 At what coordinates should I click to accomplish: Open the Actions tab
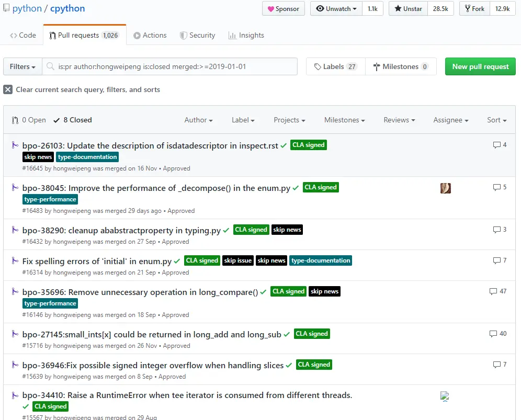point(150,35)
